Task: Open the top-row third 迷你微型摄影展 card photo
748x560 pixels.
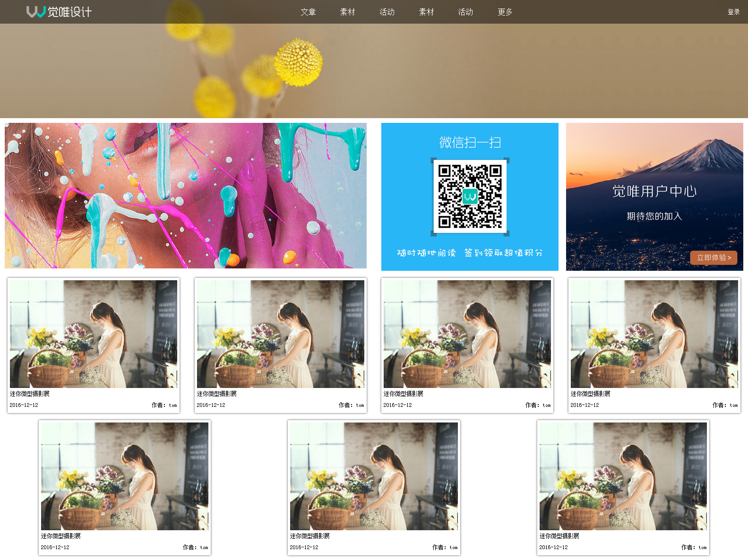Action: pyautogui.click(x=467, y=334)
